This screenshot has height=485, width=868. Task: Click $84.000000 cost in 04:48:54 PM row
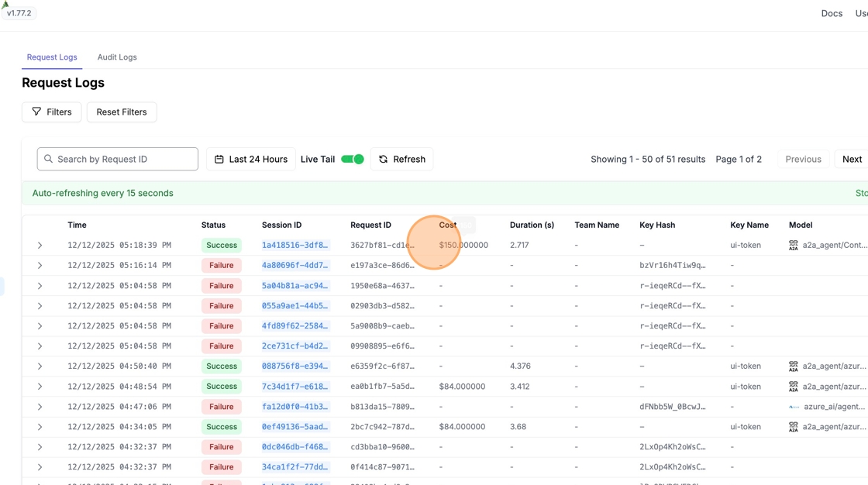coord(462,387)
